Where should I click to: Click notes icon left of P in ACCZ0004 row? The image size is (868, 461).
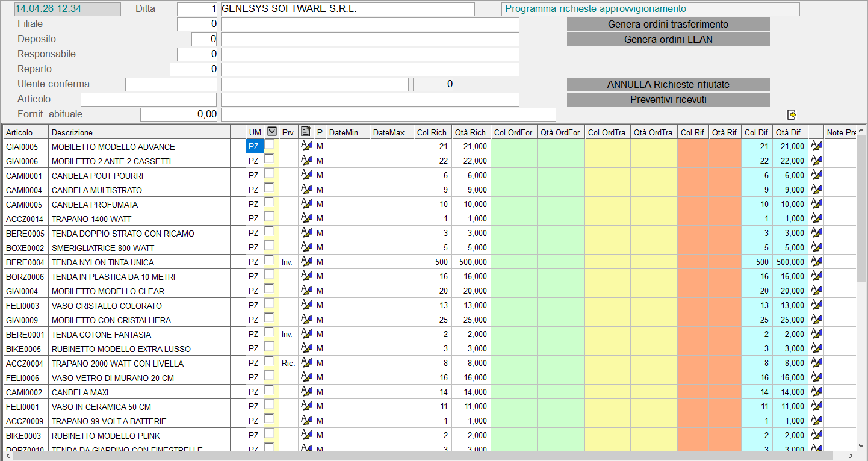point(306,363)
